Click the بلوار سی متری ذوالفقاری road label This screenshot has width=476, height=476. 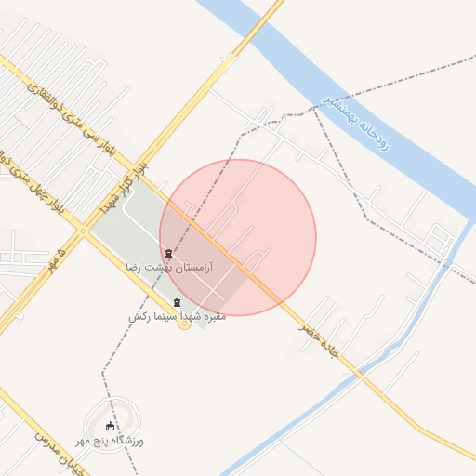point(72,119)
